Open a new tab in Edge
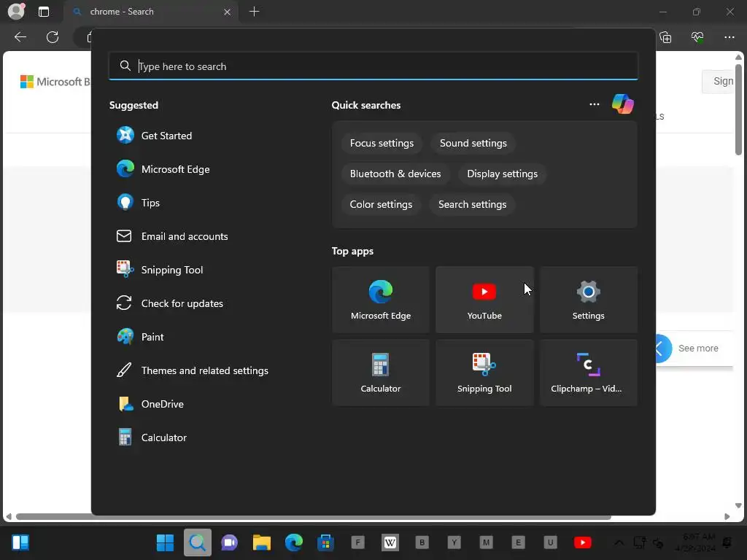The width and height of the screenshot is (747, 560). pyautogui.click(x=255, y=12)
